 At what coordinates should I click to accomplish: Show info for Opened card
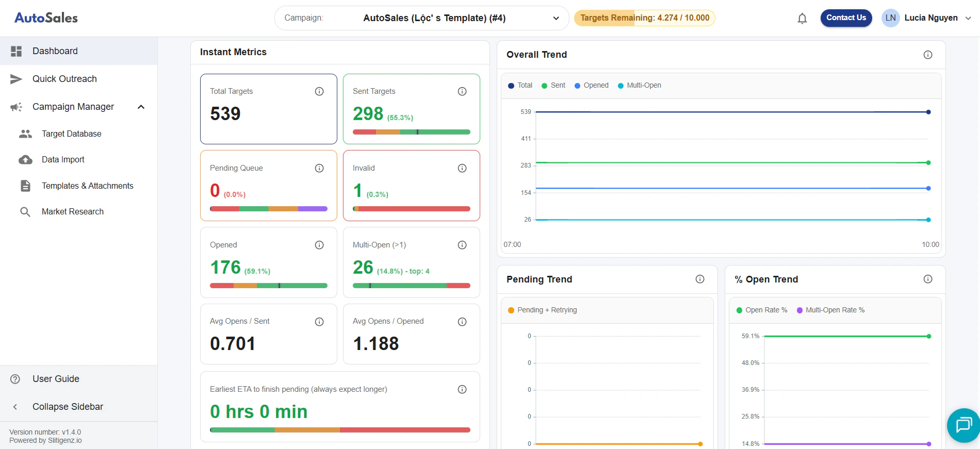click(319, 245)
